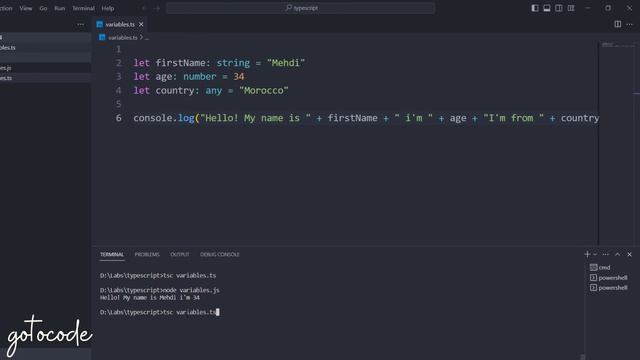Close the variables.ts editor tab
640x360 pixels.
coord(141,24)
